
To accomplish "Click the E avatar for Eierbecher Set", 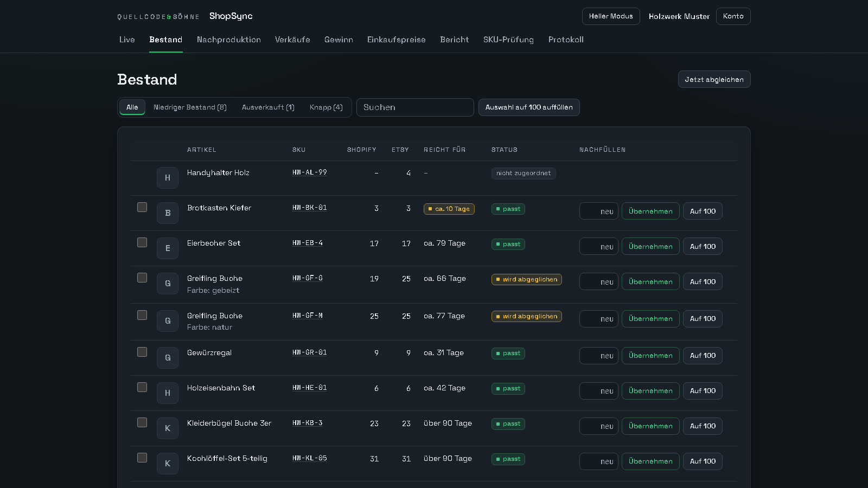I will tap(168, 248).
